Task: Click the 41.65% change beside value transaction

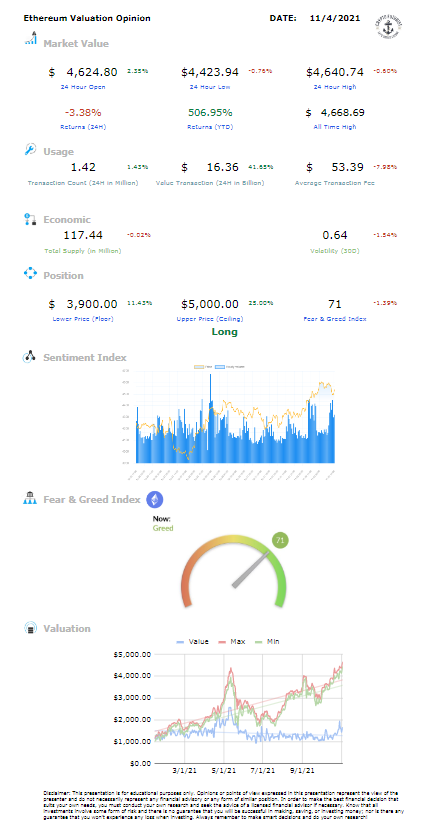Action: coord(261,166)
